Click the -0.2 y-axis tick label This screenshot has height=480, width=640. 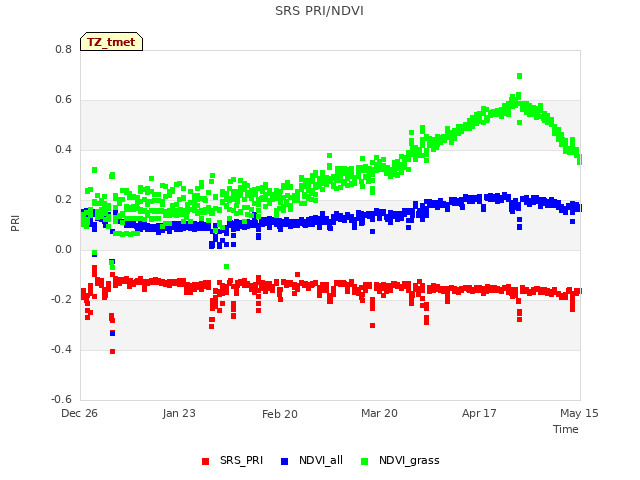click(x=61, y=300)
